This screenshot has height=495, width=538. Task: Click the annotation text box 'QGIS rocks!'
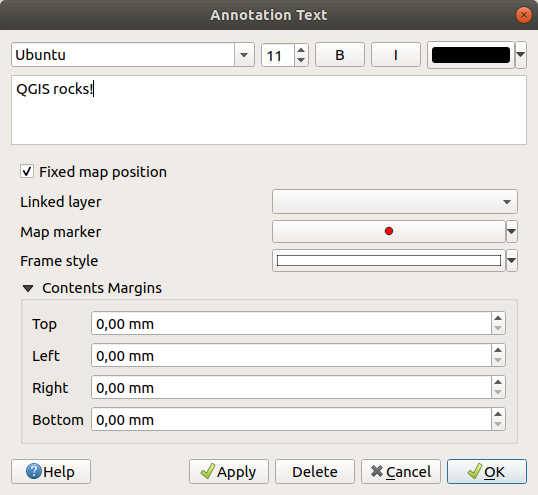(x=269, y=110)
